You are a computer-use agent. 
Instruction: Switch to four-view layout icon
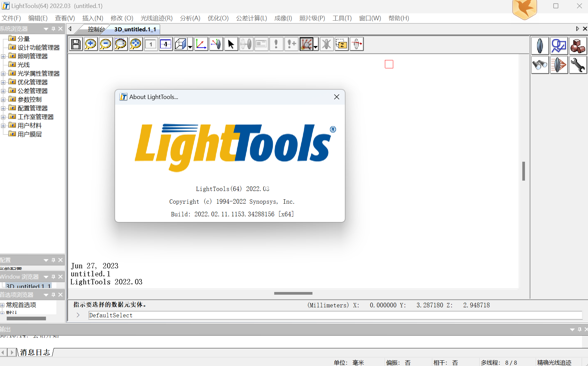pyautogui.click(x=166, y=44)
